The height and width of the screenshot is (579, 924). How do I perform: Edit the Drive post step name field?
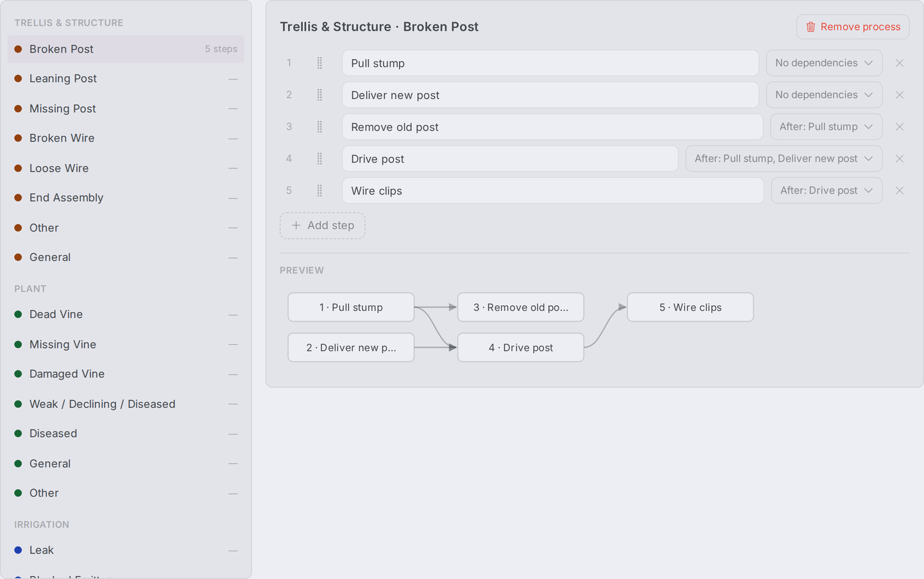pos(510,158)
